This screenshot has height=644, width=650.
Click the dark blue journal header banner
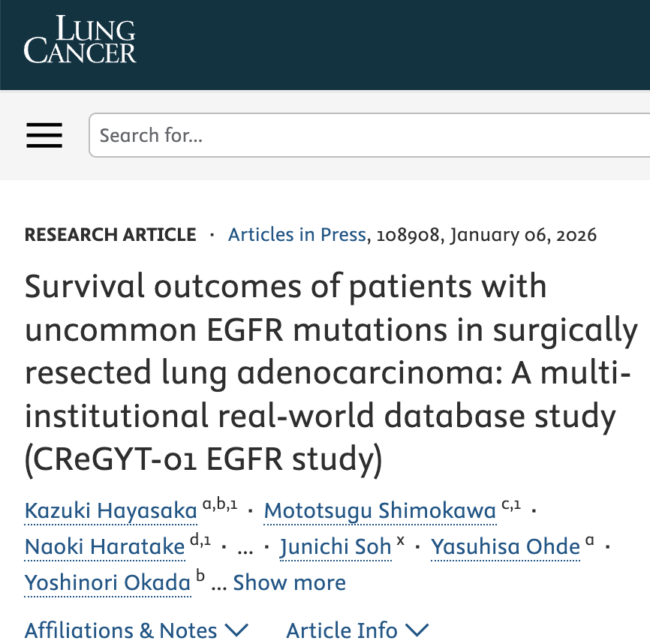click(325, 45)
